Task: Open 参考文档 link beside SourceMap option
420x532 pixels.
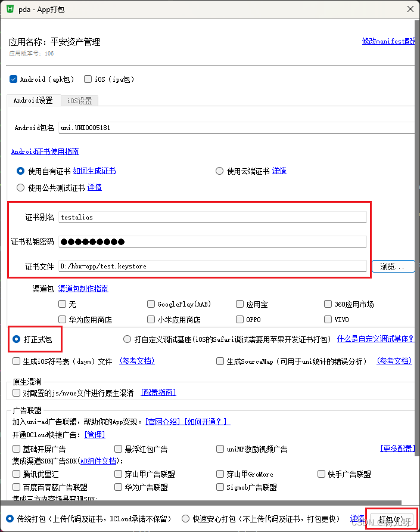Action: pos(394,361)
